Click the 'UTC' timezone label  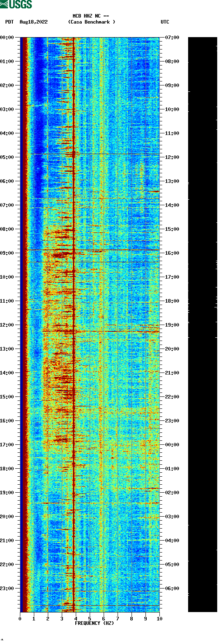[165, 22]
